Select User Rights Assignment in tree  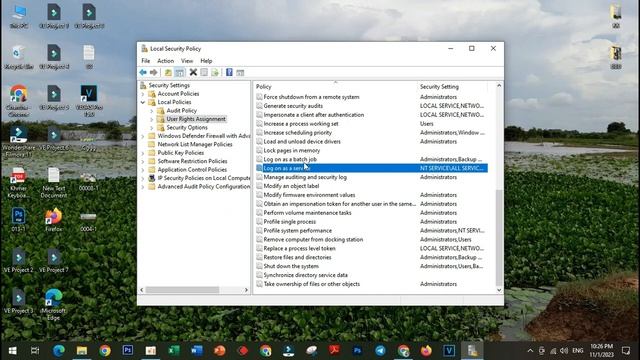point(196,119)
